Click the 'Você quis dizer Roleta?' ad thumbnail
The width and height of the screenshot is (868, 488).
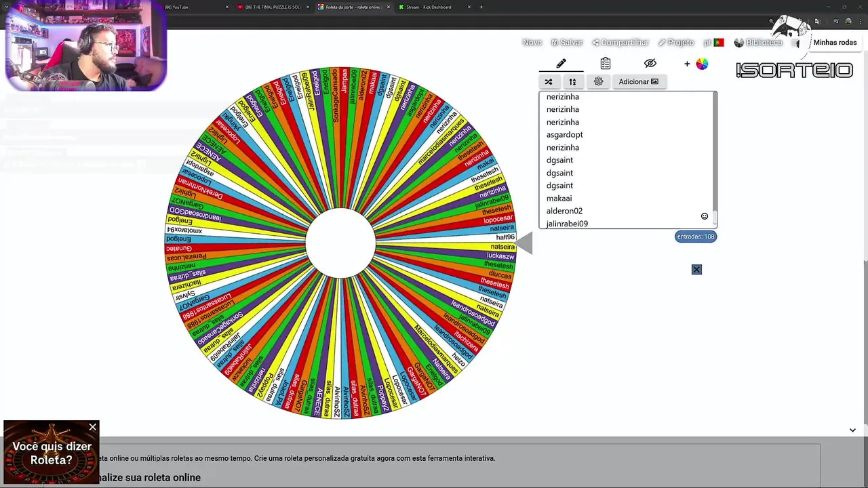click(52, 452)
